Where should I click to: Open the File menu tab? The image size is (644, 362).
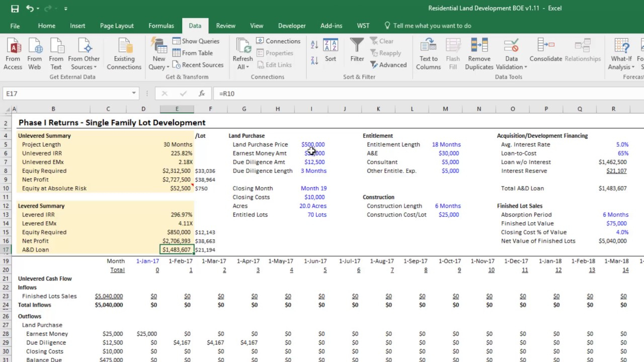point(15,26)
